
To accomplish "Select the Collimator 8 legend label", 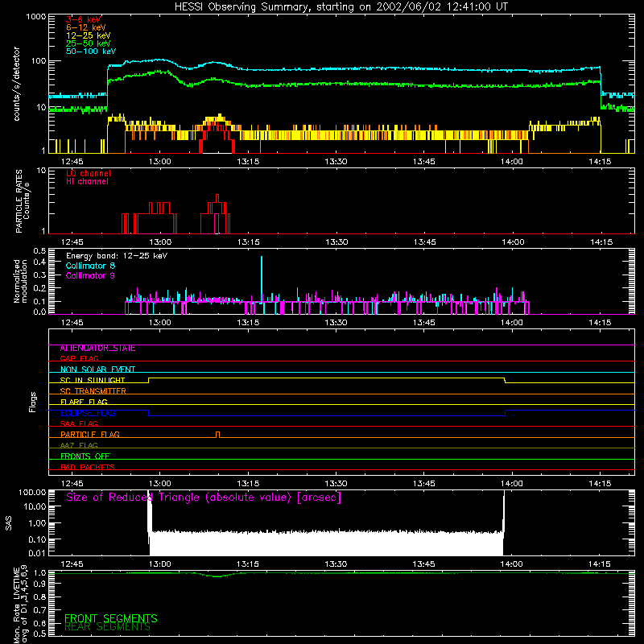I will (90, 266).
